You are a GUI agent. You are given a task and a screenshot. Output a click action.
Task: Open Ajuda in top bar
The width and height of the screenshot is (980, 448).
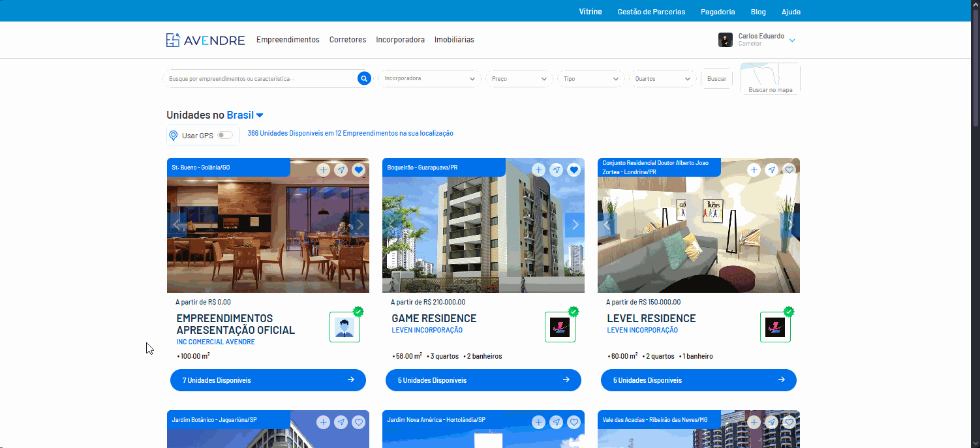coord(791,12)
